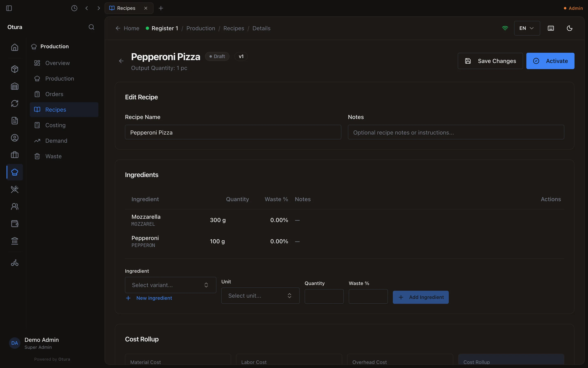
Task: Go back with the left chevron
Action: click(87, 8)
